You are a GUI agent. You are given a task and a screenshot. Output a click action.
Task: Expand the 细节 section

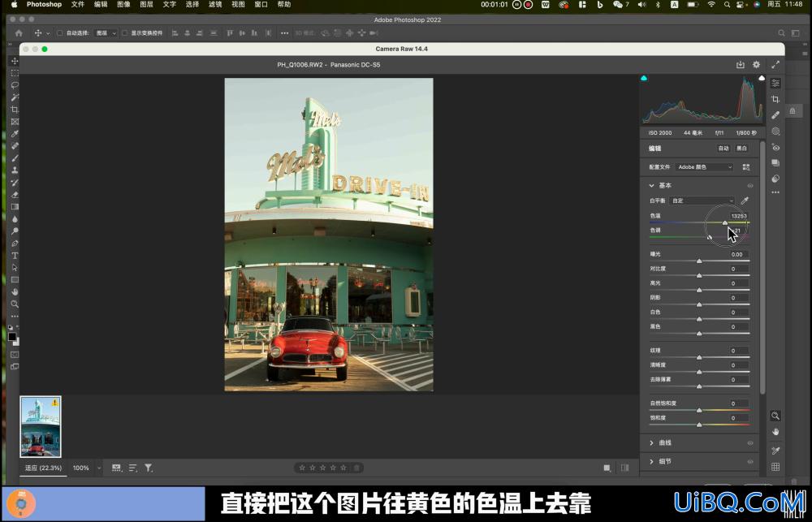[x=651, y=461]
